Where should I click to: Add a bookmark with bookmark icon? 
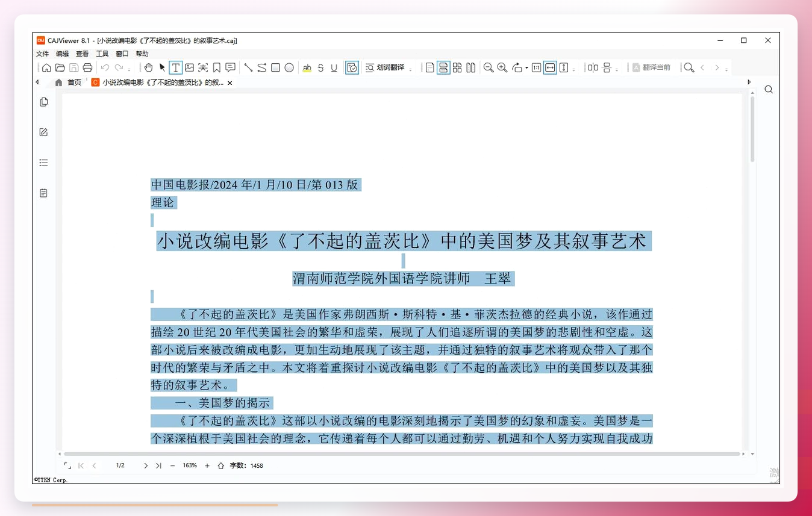pyautogui.click(x=216, y=67)
